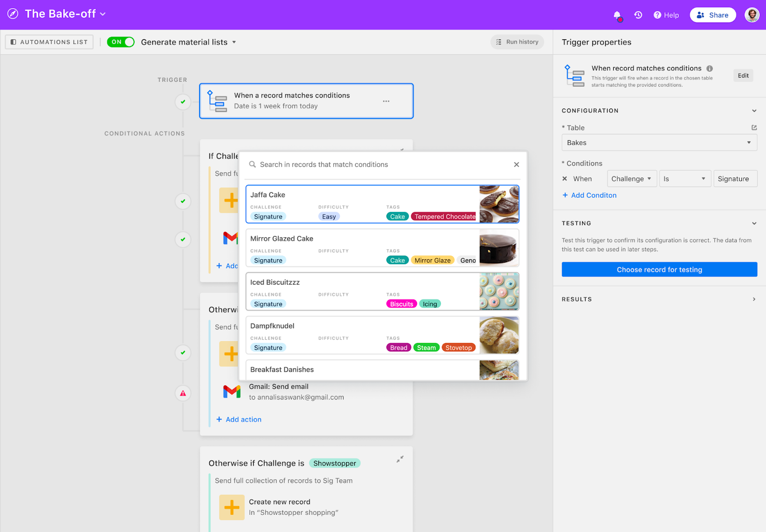This screenshot has height=532, width=766.
Task: Click Edit trigger type button
Action: point(743,76)
